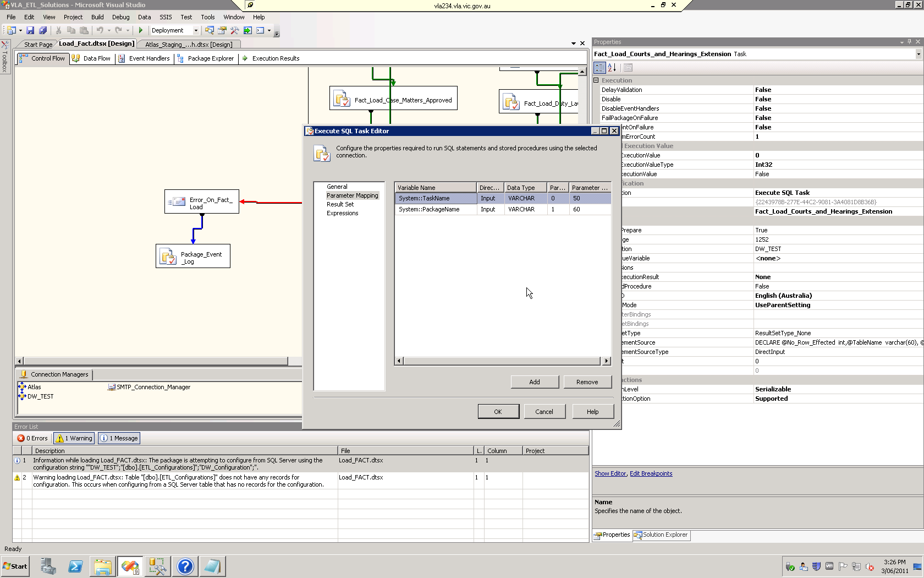Open the Deployment configuration dropdown

coord(196,30)
